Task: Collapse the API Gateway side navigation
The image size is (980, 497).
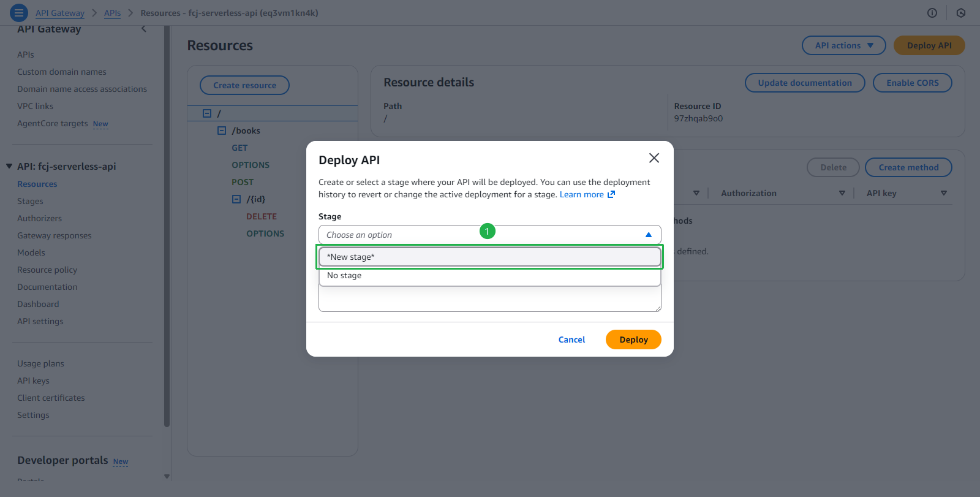Action: tap(144, 29)
